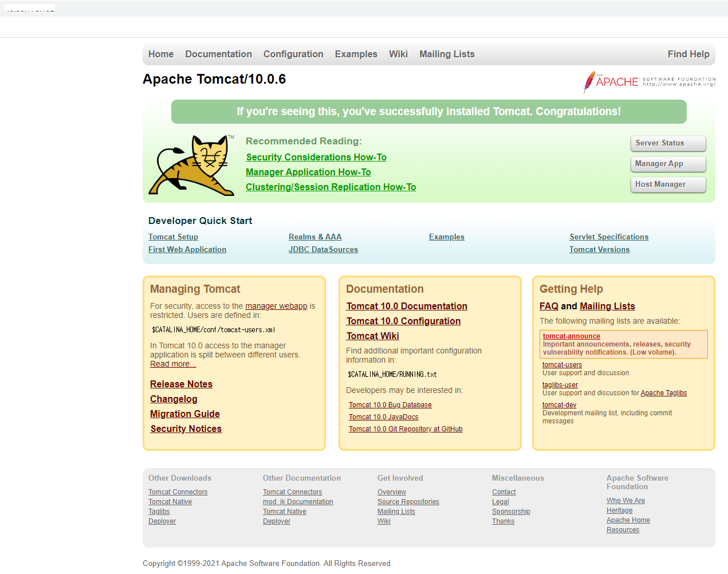
Task: Open Security Considerations How-To link
Action: click(x=316, y=157)
